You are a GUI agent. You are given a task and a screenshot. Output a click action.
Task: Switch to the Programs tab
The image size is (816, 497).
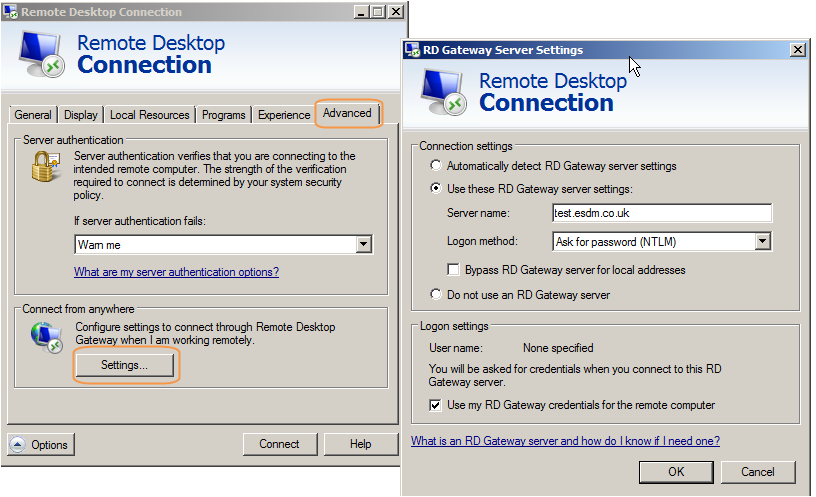[223, 114]
